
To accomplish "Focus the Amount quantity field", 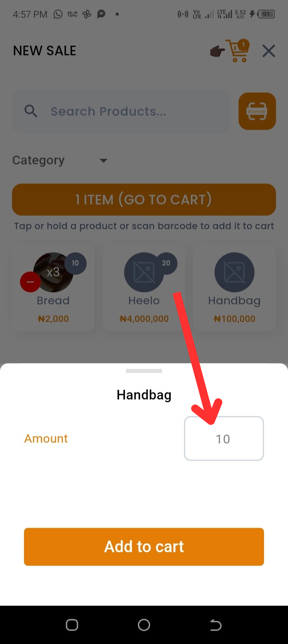I will [x=224, y=439].
